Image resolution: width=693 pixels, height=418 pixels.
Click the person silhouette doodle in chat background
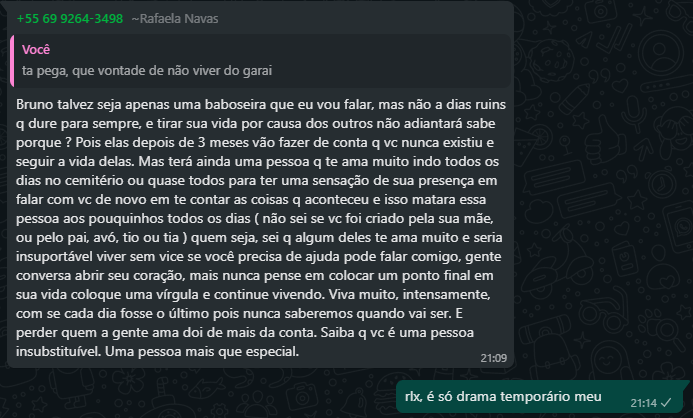click(x=660, y=53)
